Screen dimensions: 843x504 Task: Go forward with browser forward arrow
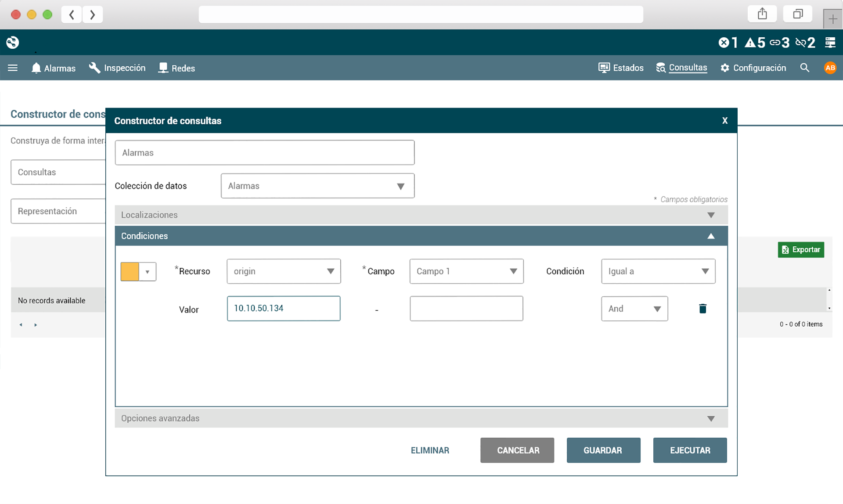(92, 14)
